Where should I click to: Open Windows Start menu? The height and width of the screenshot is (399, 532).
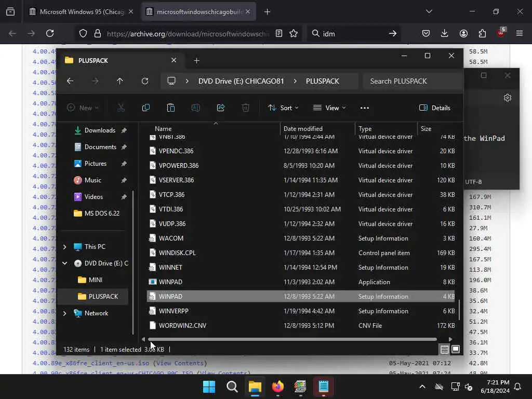(209, 387)
